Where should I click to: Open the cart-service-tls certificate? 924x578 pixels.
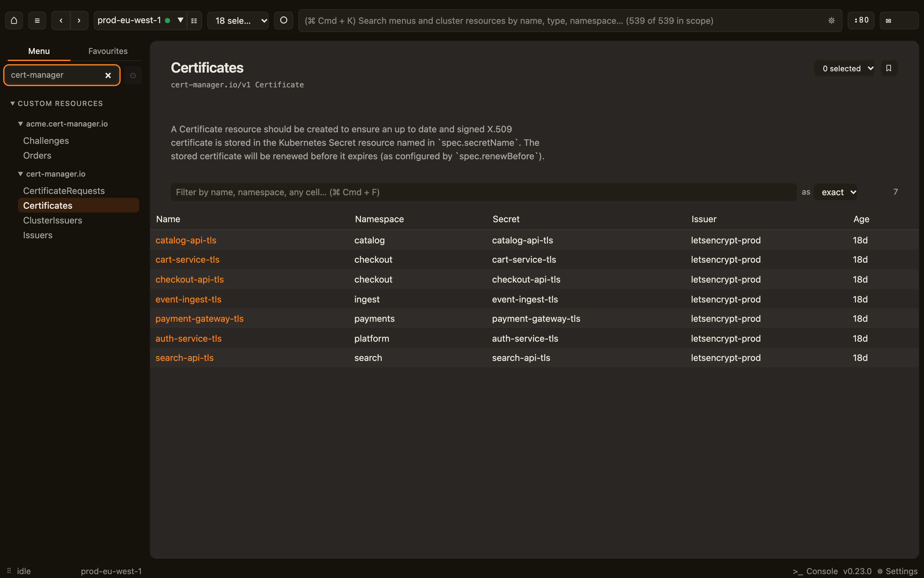pos(187,259)
